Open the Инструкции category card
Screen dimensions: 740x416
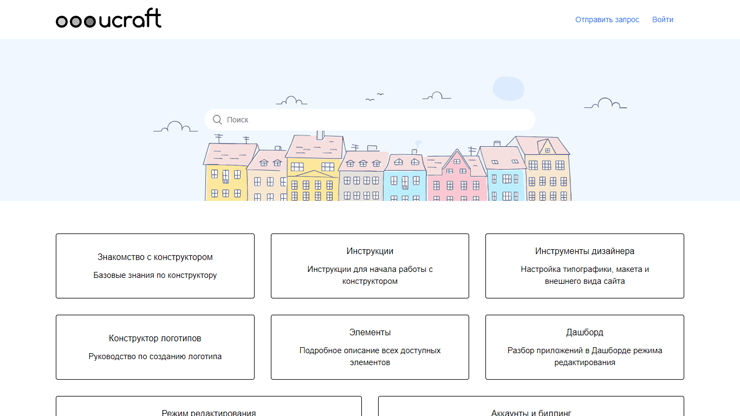pyautogui.click(x=370, y=266)
